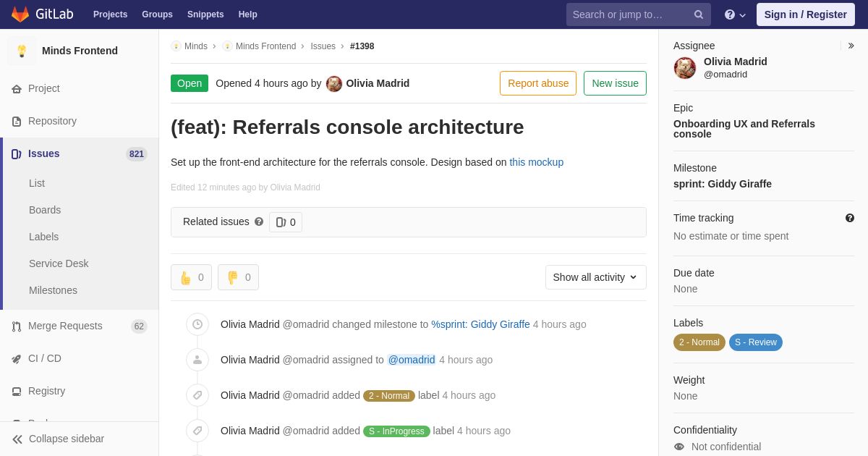Open the Projects menu
Image resolution: width=868 pixels, height=456 pixels.
(110, 14)
